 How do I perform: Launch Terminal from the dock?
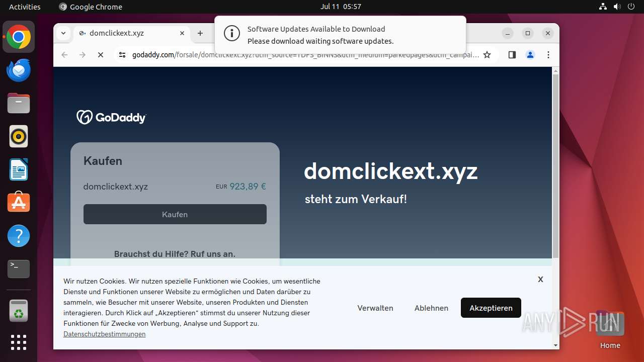[19, 269]
